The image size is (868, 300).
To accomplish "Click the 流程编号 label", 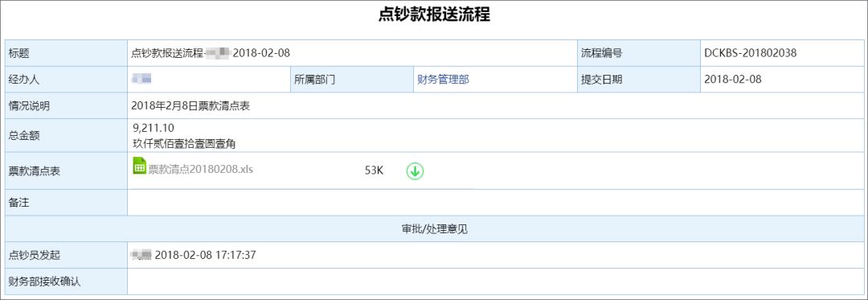I will point(601,53).
